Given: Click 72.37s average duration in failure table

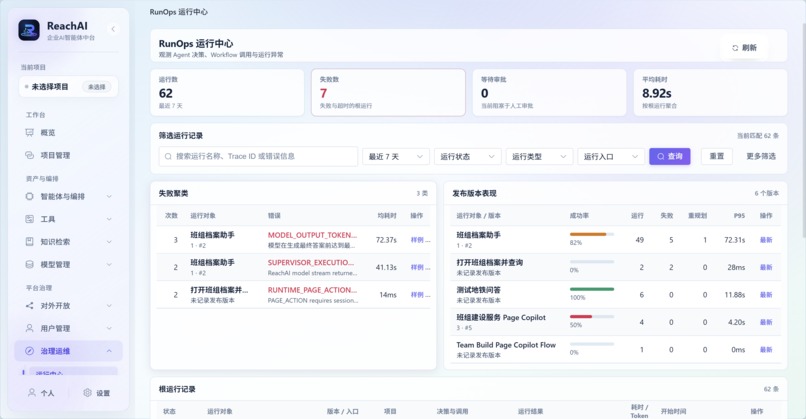Looking at the screenshot, I should click(386, 240).
